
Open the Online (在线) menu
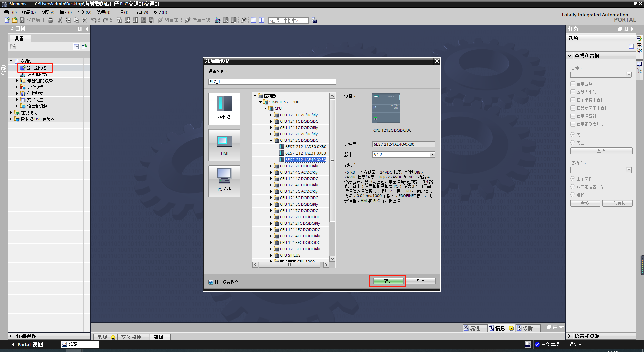click(84, 12)
